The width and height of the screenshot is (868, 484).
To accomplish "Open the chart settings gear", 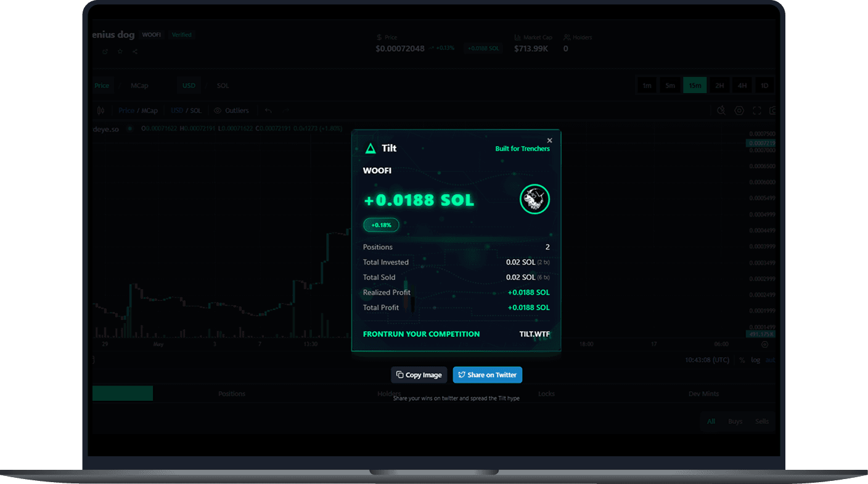I will [739, 110].
